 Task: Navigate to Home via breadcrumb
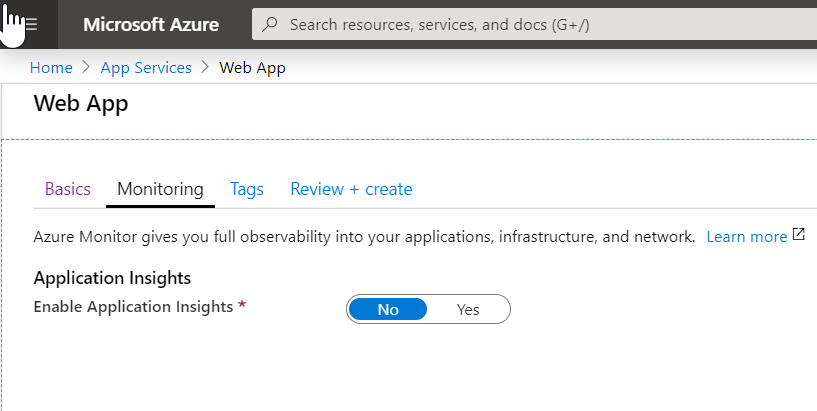[51, 68]
